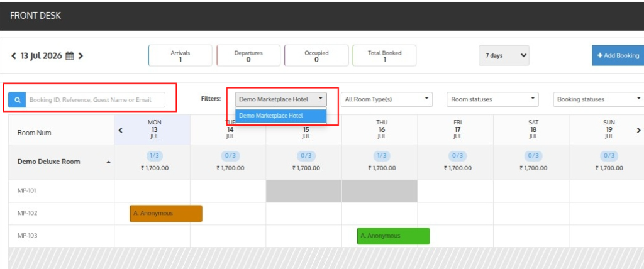Open Room statuses filter dropdown
The image size is (644, 269).
(x=492, y=99)
